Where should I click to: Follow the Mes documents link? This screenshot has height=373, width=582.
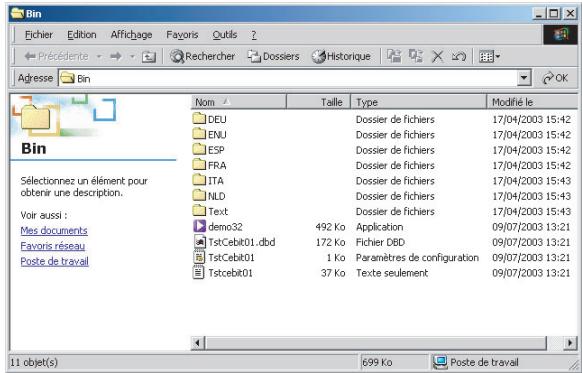pyautogui.click(x=54, y=230)
